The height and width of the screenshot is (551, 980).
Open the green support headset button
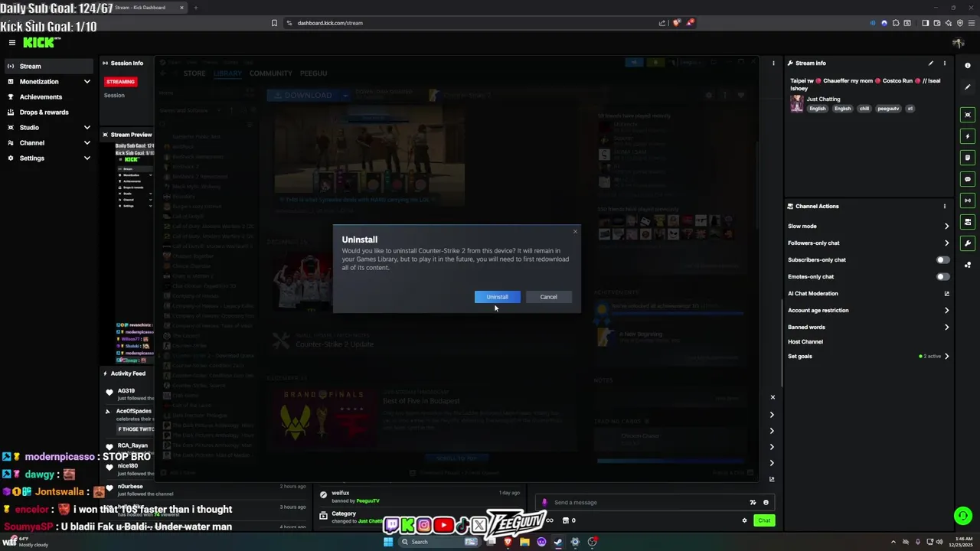coord(963,516)
